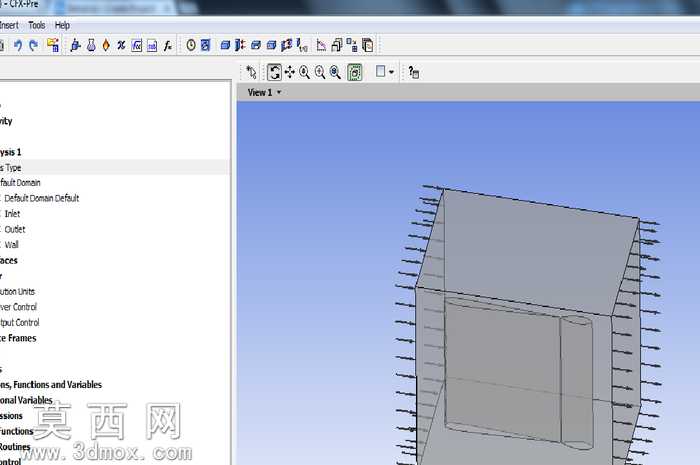700x465 pixels.
Task: Click the Undo arrow icon
Action: click(x=18, y=45)
